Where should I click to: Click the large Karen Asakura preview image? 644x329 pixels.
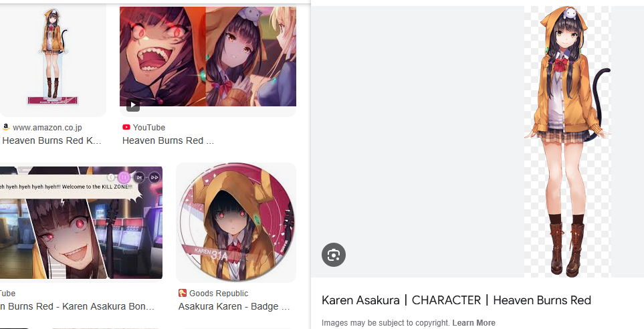tap(568, 142)
